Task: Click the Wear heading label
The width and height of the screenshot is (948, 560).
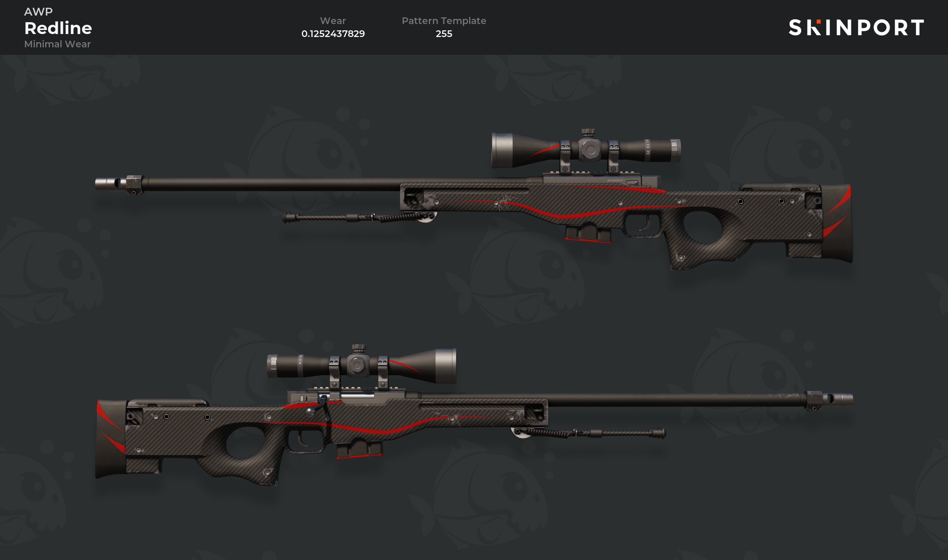Action: [333, 21]
